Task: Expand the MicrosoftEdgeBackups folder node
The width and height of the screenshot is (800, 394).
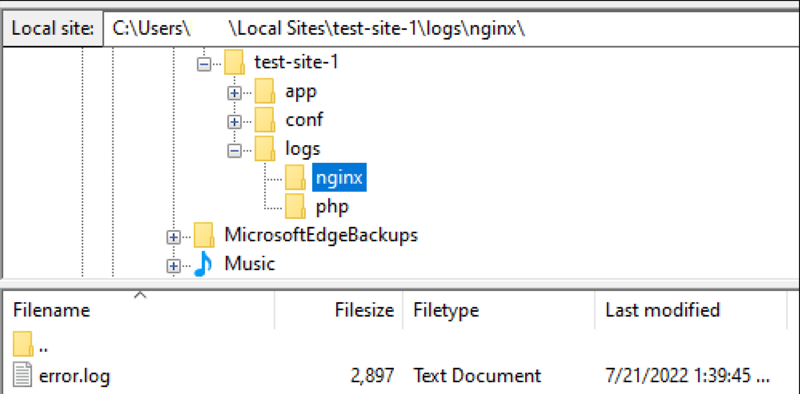Action: click(x=173, y=236)
